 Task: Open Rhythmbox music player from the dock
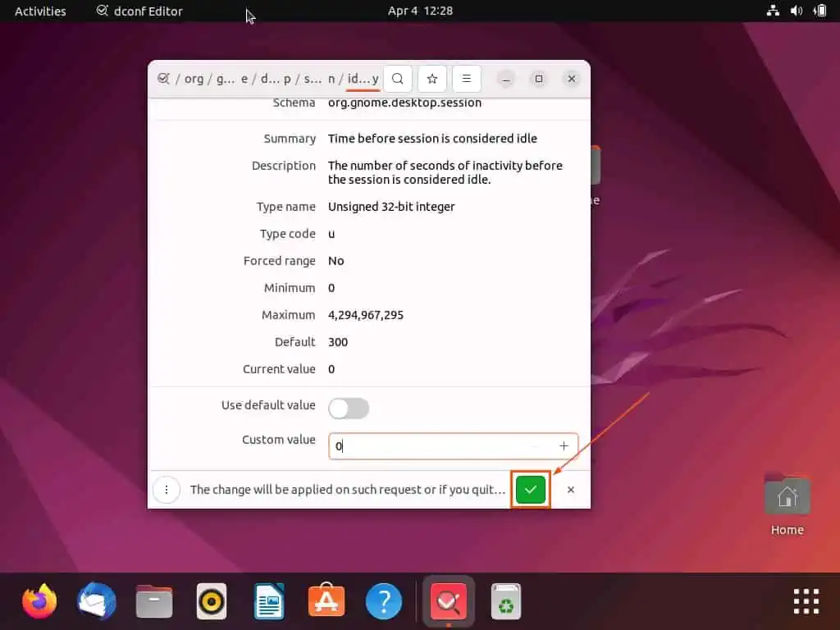tap(211, 601)
